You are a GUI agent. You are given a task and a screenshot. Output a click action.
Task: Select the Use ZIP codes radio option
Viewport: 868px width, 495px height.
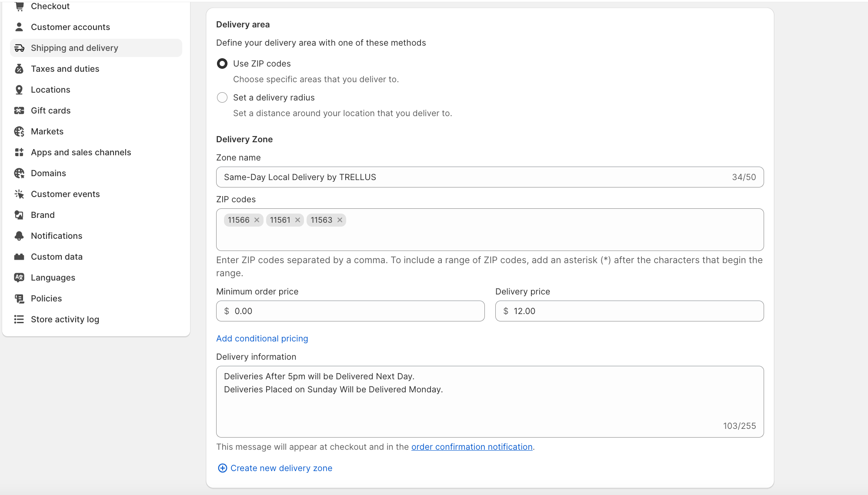222,64
